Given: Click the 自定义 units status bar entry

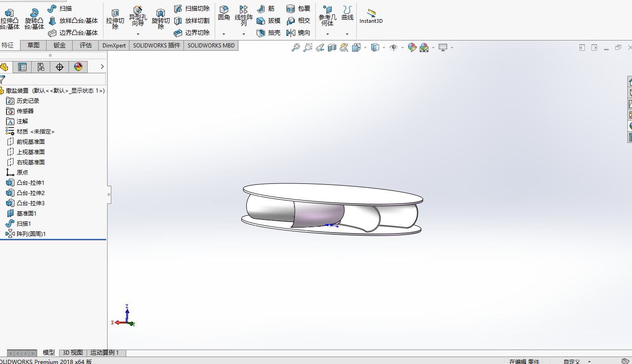Looking at the screenshot, I should [x=571, y=361].
